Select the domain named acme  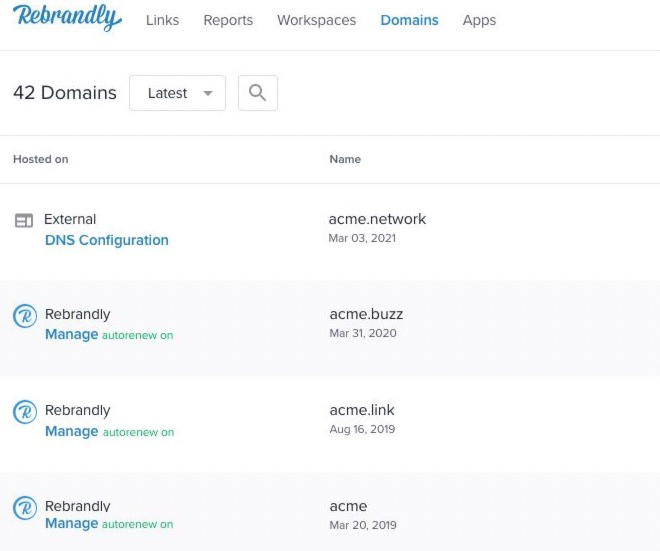(x=348, y=506)
